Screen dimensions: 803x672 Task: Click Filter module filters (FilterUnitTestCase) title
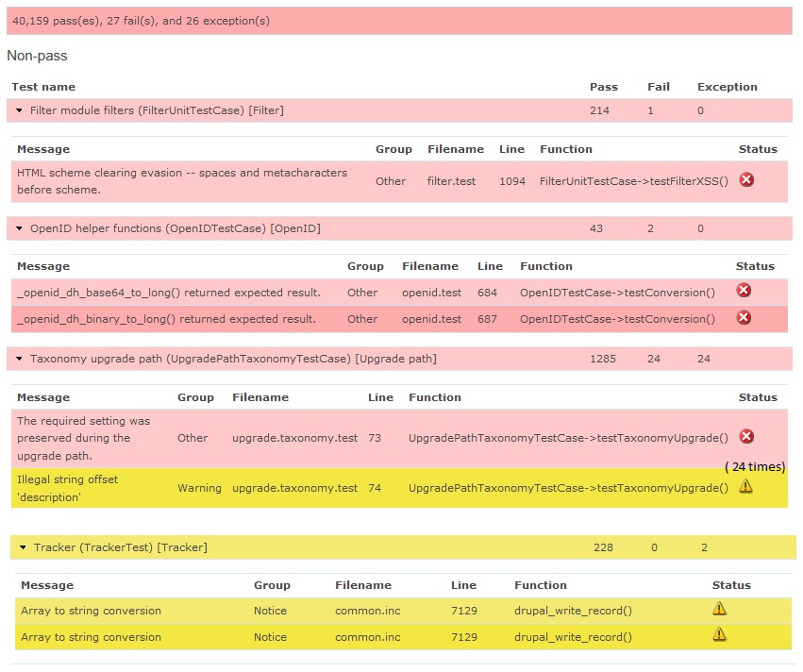157,110
